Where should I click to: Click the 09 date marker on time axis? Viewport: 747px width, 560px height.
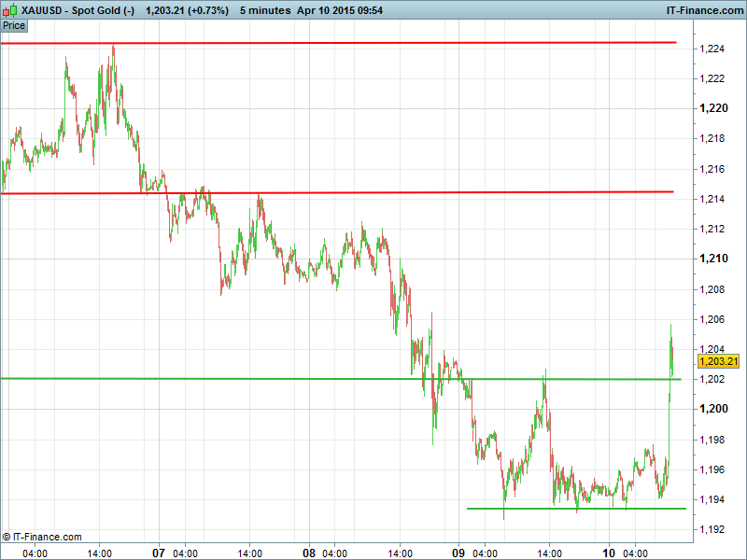[x=459, y=553]
